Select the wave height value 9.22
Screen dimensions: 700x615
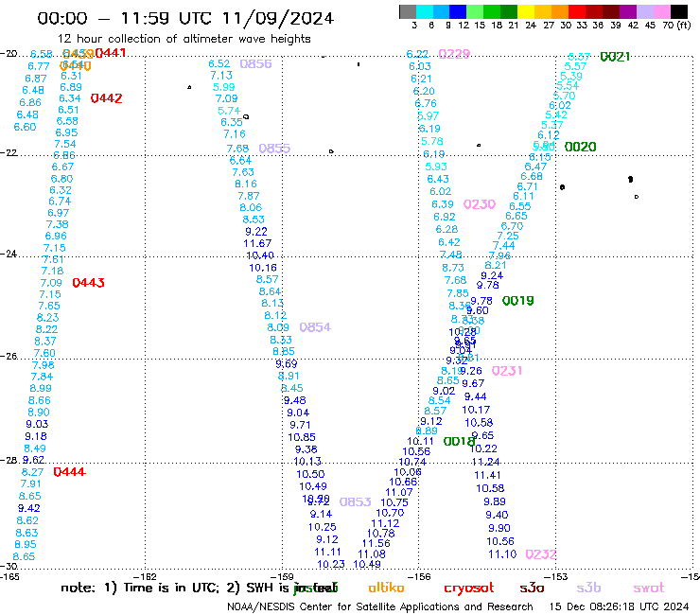[x=256, y=232]
